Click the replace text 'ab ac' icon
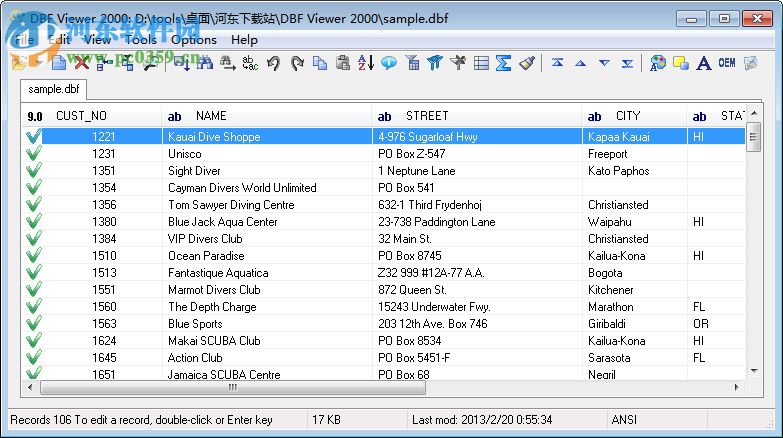This screenshot has height=438, width=783. [250, 63]
